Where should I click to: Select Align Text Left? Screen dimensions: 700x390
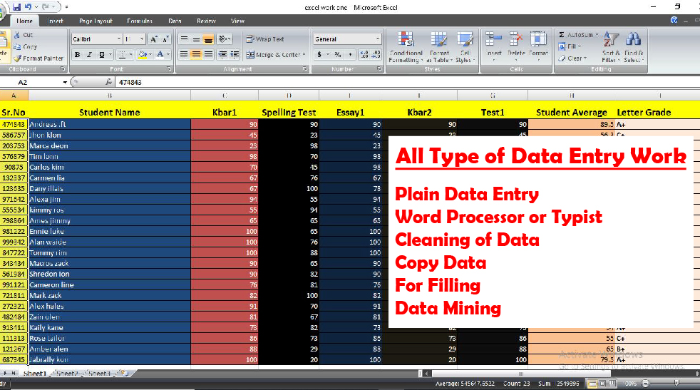tap(184, 54)
